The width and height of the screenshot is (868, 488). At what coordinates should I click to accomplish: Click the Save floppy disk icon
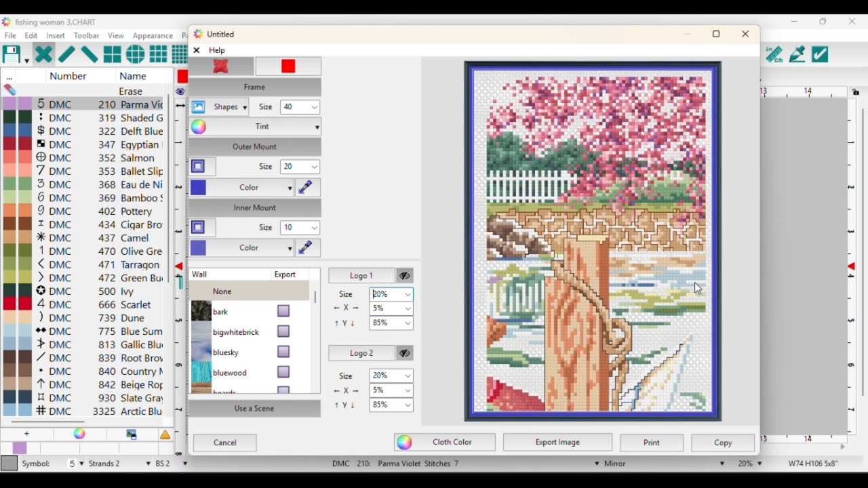point(12,54)
